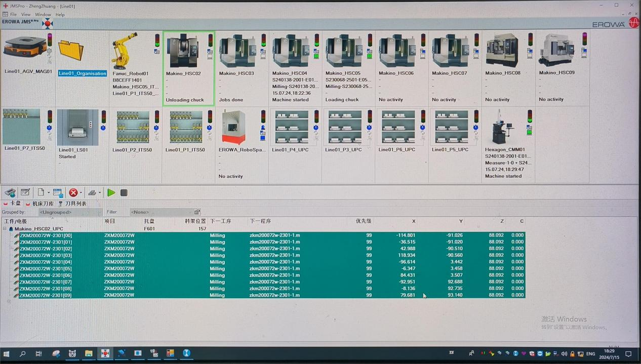Image resolution: width=641 pixels, height=364 pixels.
Task: Select the Line01_AGV_MAG01 vehicle icon
Action: point(22,49)
